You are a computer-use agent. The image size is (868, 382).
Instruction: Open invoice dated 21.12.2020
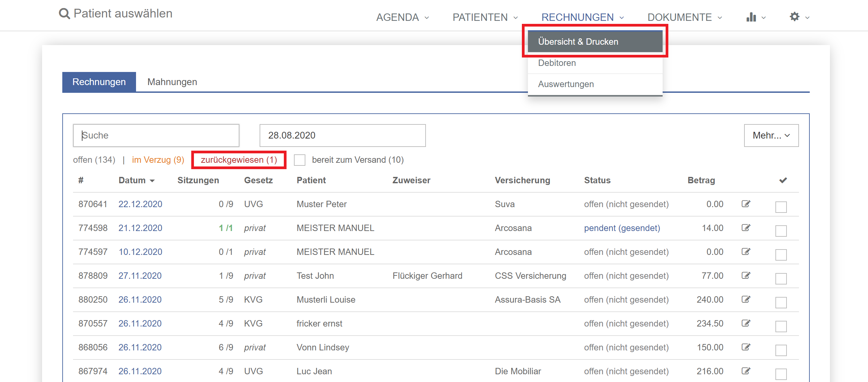click(140, 228)
